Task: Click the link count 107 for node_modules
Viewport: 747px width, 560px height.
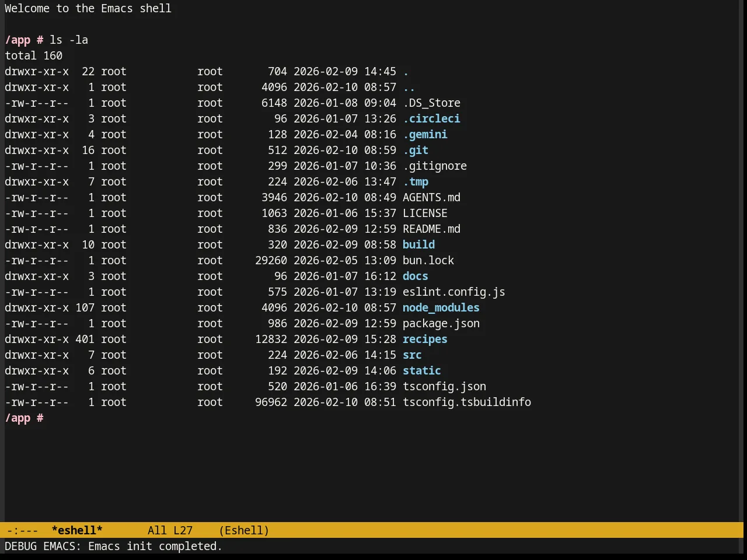Action: (x=85, y=307)
